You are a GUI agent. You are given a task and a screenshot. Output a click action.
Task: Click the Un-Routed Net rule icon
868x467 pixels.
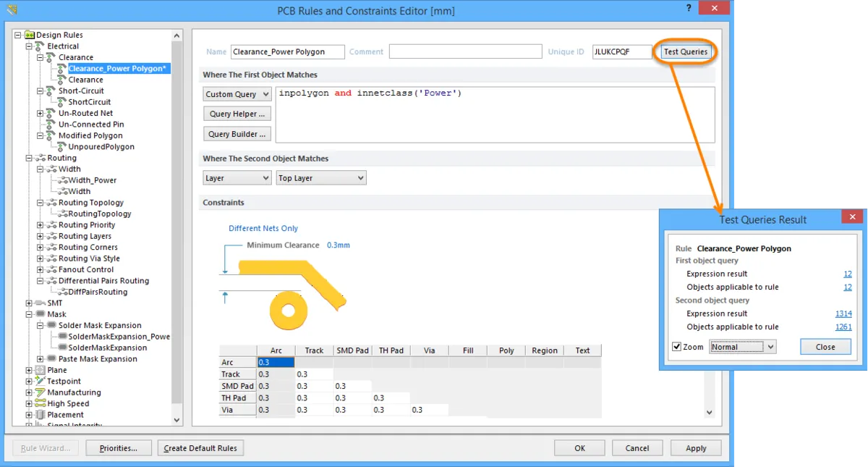(x=51, y=114)
